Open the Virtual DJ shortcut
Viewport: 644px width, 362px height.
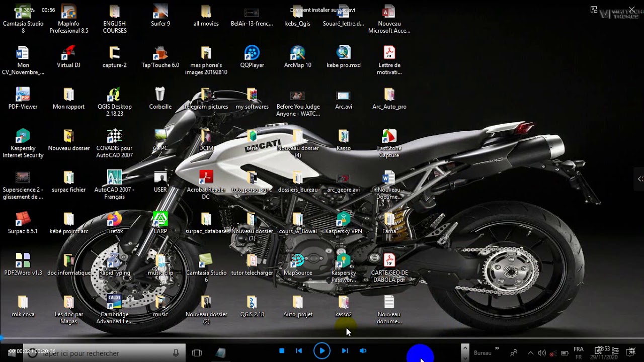pyautogui.click(x=69, y=57)
